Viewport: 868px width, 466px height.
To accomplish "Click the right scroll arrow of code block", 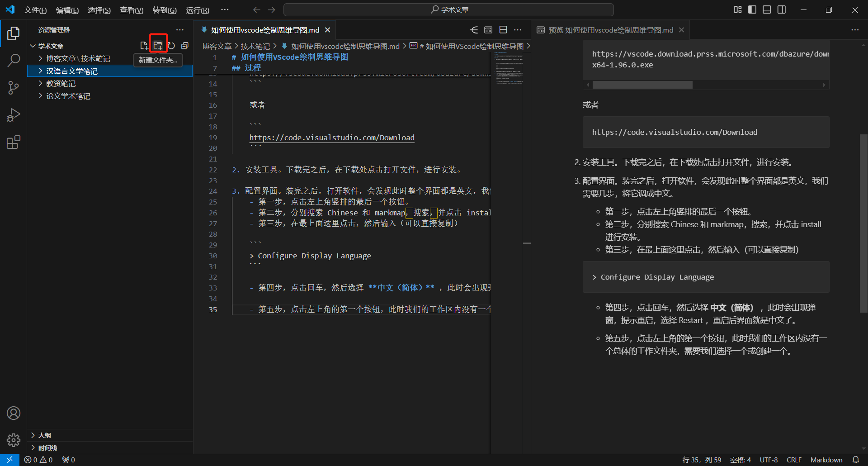I will click(824, 85).
